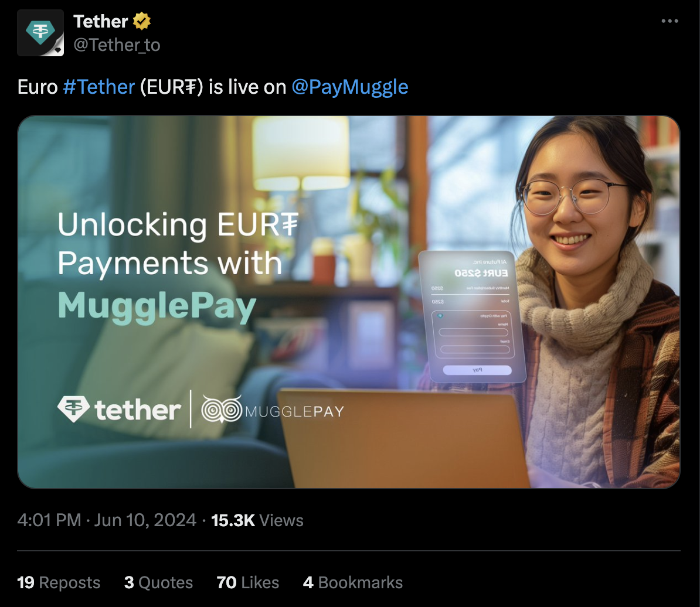Image resolution: width=700 pixels, height=607 pixels.
Task: Click the MugglePay owl logo
Action: pyautogui.click(x=222, y=410)
